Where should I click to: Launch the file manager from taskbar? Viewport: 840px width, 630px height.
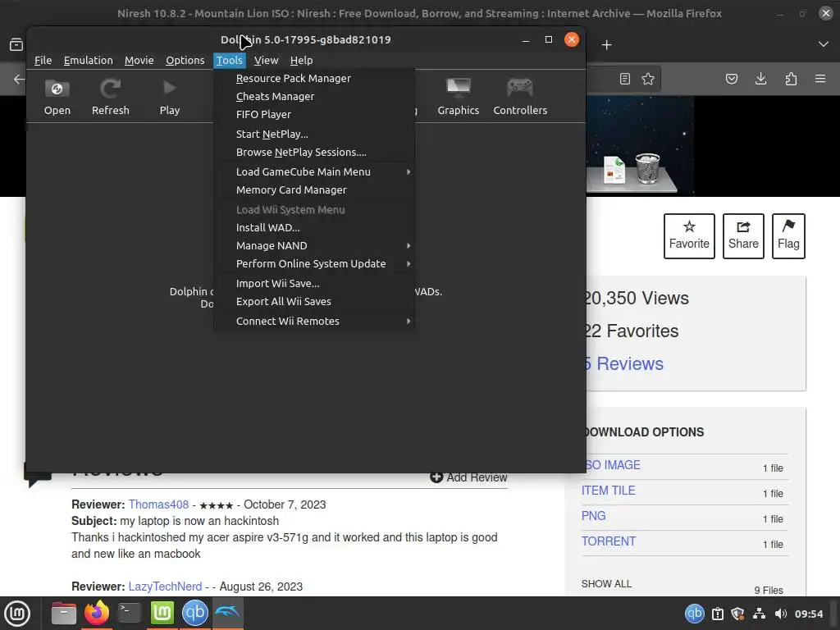64,613
